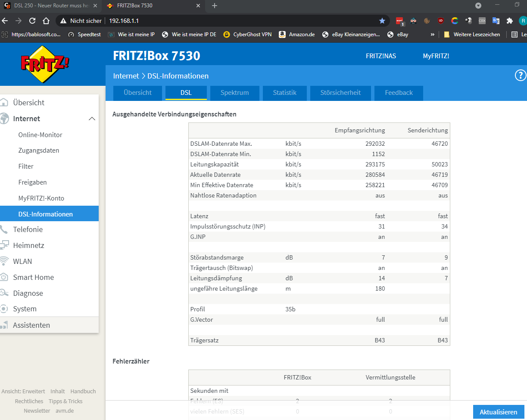Click the Nicht sicher security warning
527x420 pixels.
(81, 21)
